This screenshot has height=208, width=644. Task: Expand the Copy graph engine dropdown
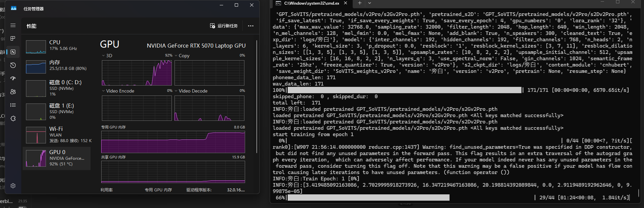(x=176, y=56)
